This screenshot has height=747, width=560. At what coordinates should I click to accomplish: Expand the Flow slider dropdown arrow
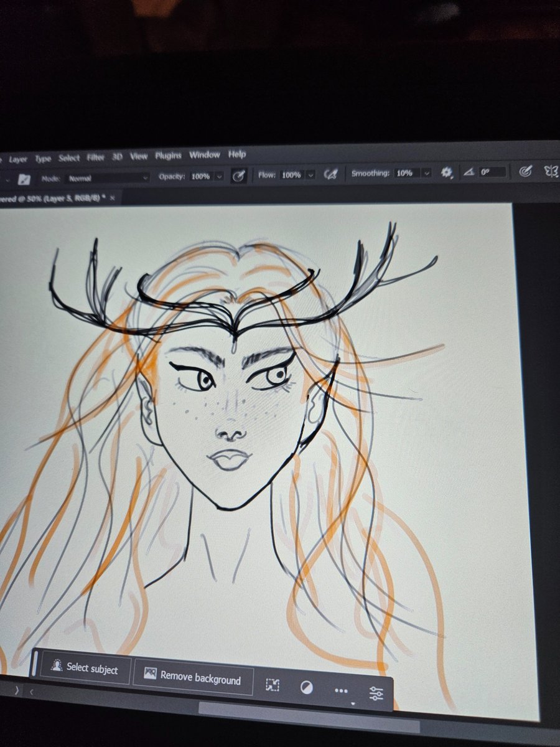click(310, 176)
